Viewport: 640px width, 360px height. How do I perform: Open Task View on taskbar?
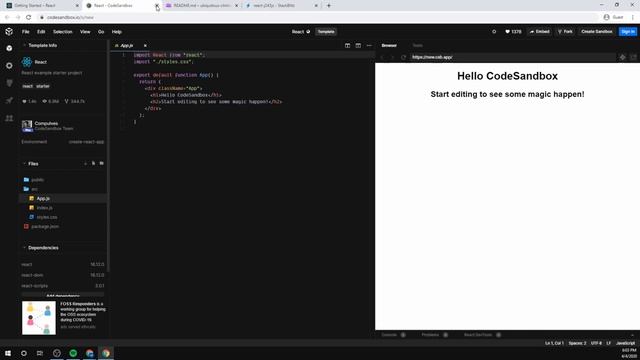[40, 353]
